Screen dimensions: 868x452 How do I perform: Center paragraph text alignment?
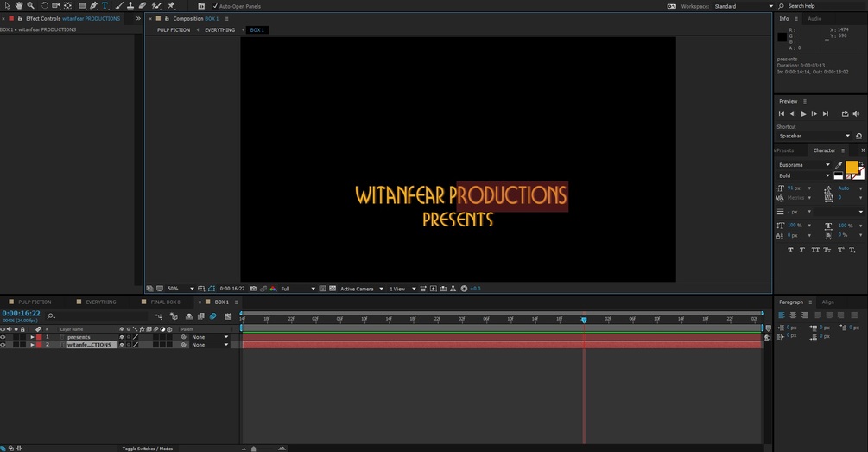click(793, 315)
